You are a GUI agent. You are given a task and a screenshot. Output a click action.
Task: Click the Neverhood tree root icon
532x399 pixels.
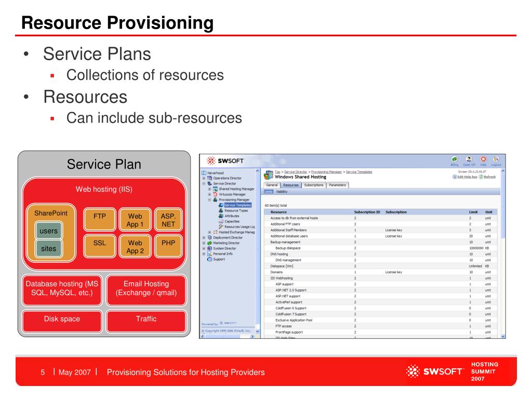click(x=204, y=172)
